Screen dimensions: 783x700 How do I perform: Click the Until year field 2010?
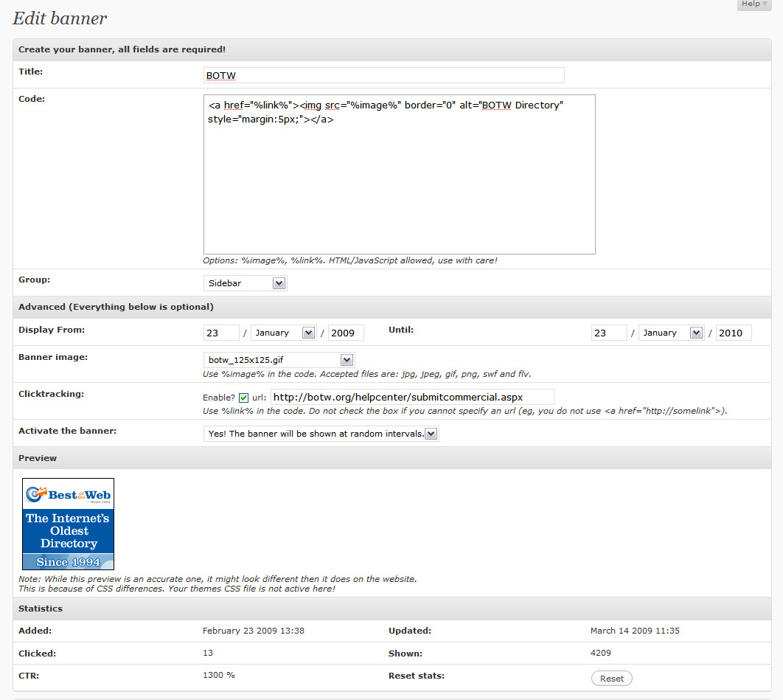click(734, 333)
